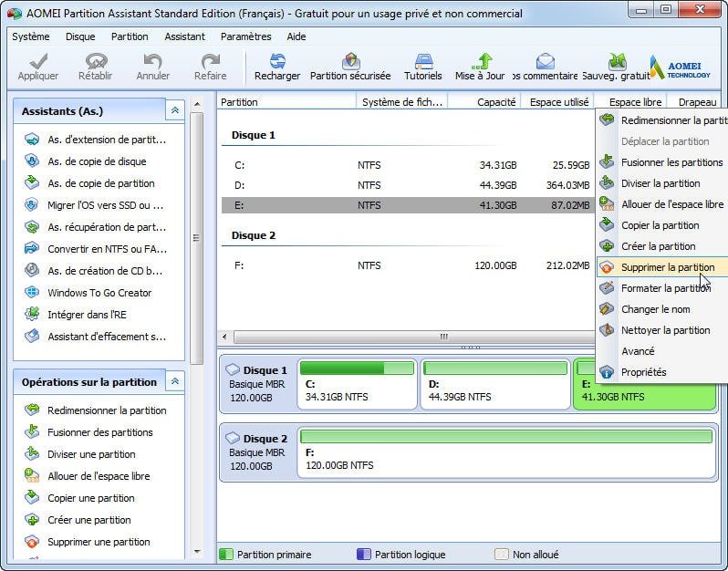Open the Disque menu
Viewport: 728px width, 571px height.
coord(80,36)
